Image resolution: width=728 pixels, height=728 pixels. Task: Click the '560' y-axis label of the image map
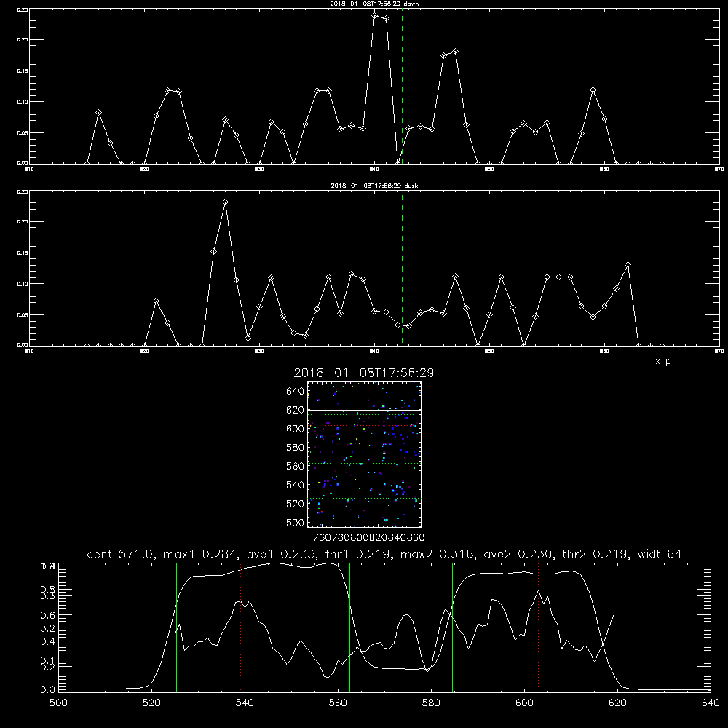tap(295, 466)
